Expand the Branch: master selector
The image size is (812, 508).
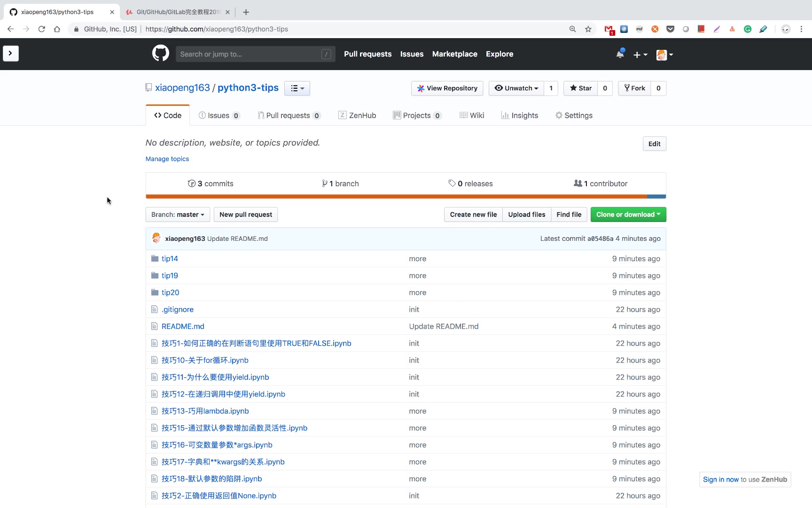178,214
